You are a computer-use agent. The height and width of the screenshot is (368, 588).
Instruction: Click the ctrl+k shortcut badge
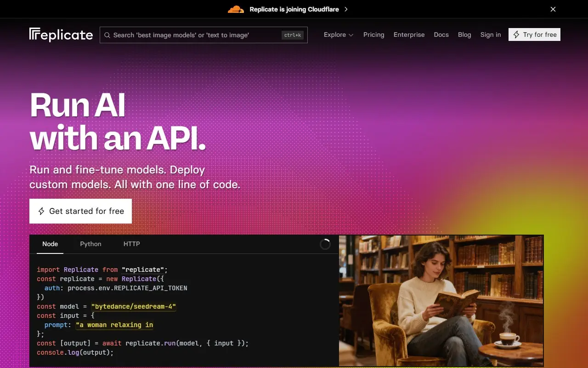coord(292,35)
